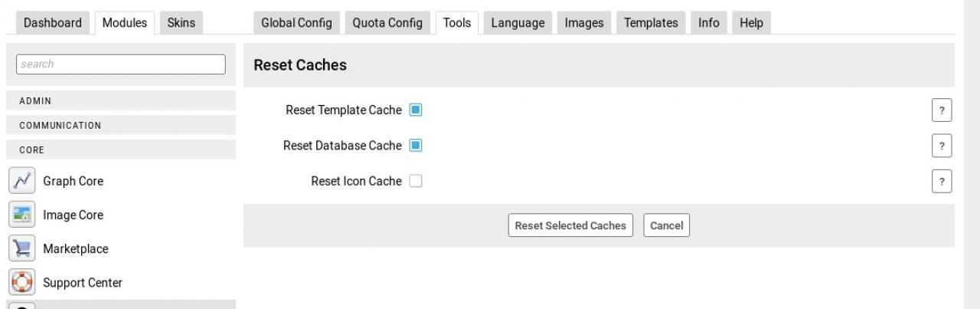Image resolution: width=980 pixels, height=309 pixels.
Task: Uncheck the Reset Database Cache checkbox
Action: (x=416, y=146)
